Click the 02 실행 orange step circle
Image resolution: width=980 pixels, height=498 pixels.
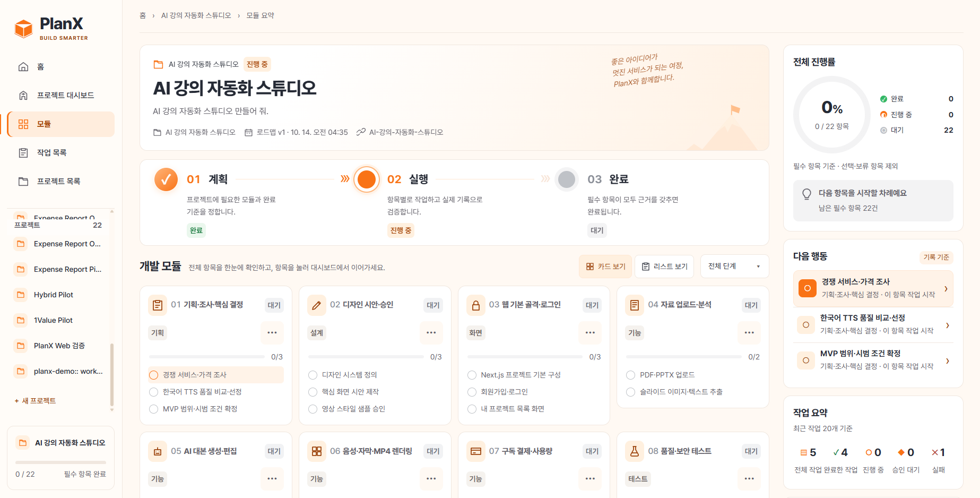click(367, 179)
